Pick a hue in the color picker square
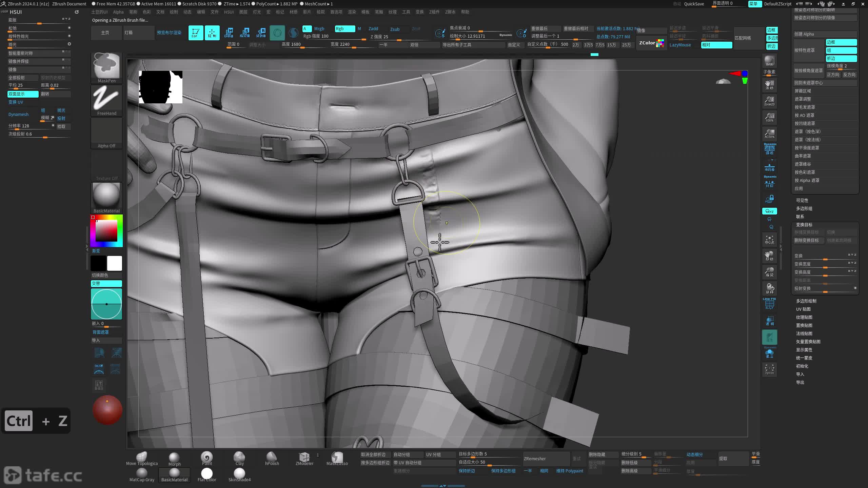 [106, 230]
